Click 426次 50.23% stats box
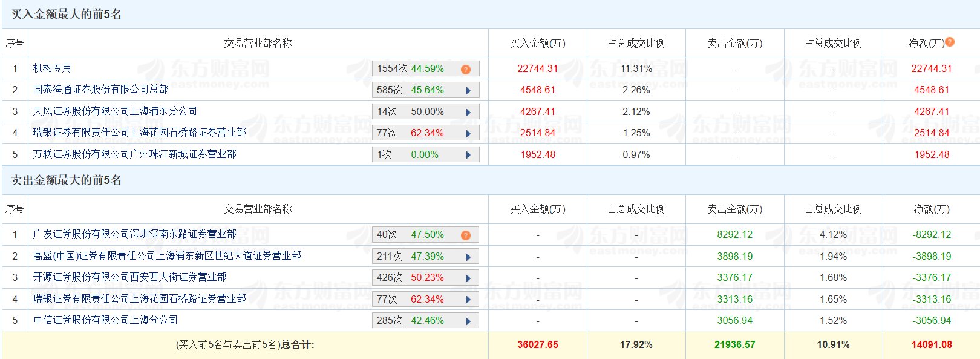The image size is (980, 359). (x=425, y=278)
